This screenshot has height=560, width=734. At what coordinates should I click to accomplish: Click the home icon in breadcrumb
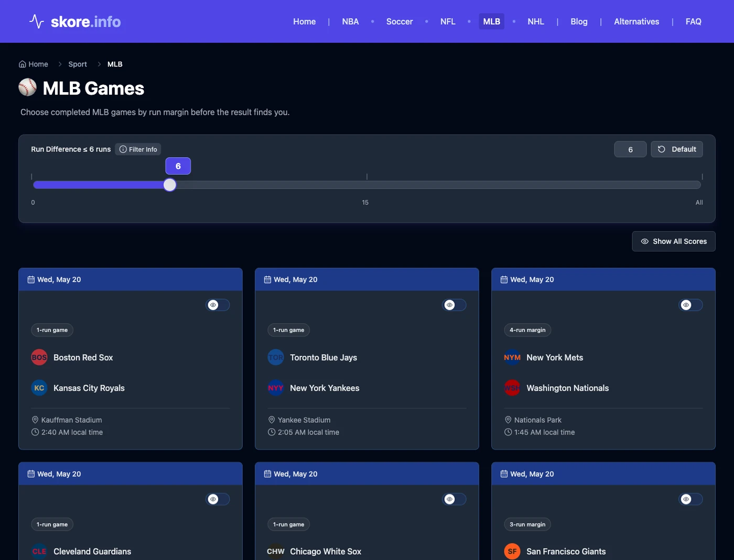(x=23, y=64)
